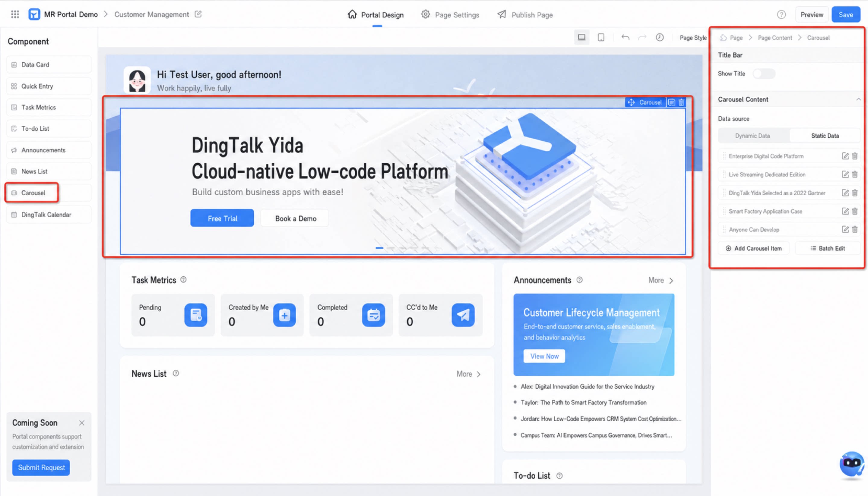868x496 pixels.
Task: Delete the Carousel component trash icon
Action: pyautogui.click(x=681, y=102)
